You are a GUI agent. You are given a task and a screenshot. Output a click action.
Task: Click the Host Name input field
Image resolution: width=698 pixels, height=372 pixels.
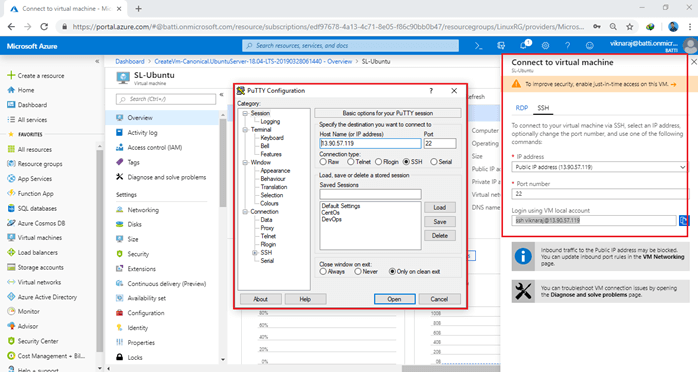click(370, 143)
